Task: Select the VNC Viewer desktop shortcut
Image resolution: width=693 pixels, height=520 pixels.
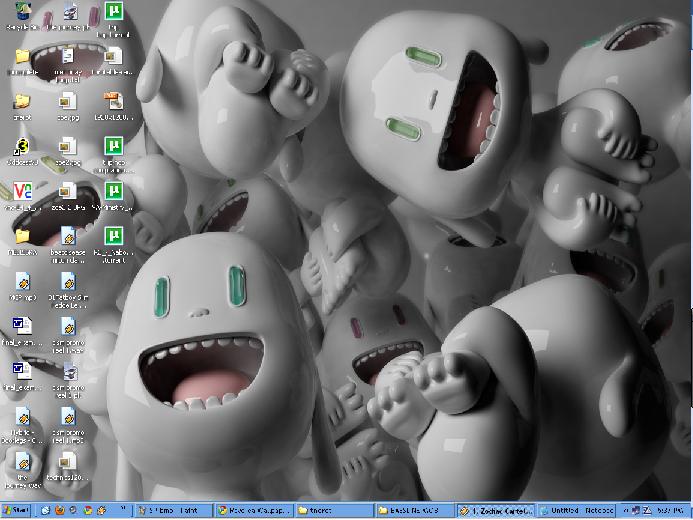Action: tap(23, 196)
